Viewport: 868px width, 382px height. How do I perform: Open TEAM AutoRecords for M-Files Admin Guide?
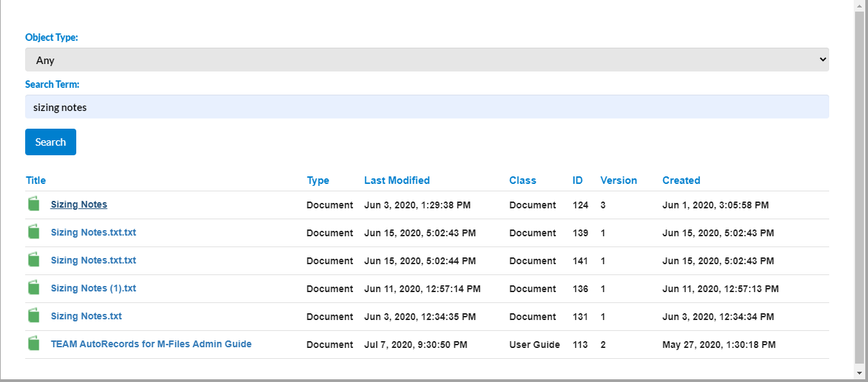151,344
